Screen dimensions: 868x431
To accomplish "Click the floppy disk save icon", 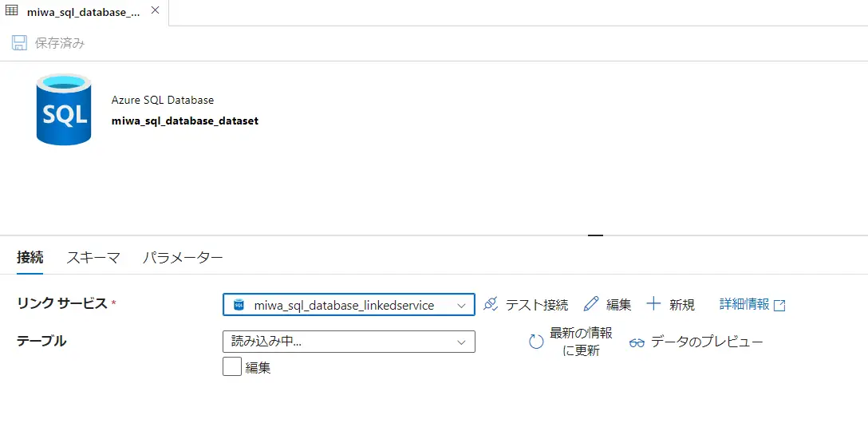I will coord(19,43).
